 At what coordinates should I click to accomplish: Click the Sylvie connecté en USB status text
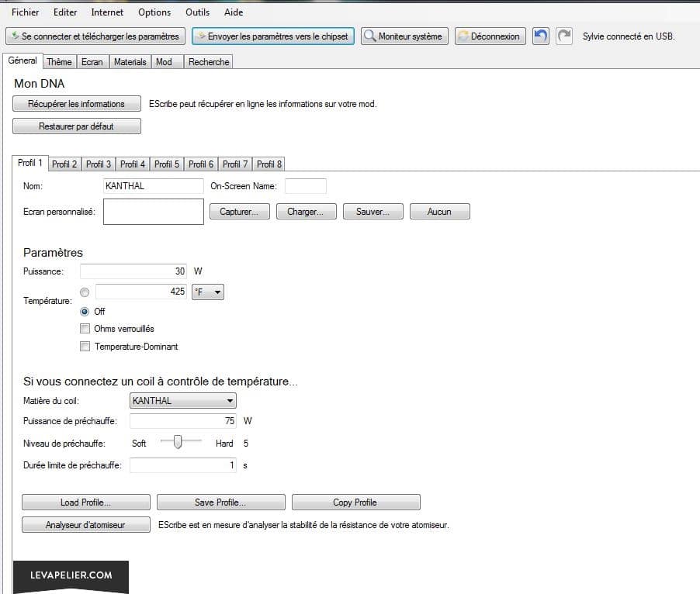[629, 36]
